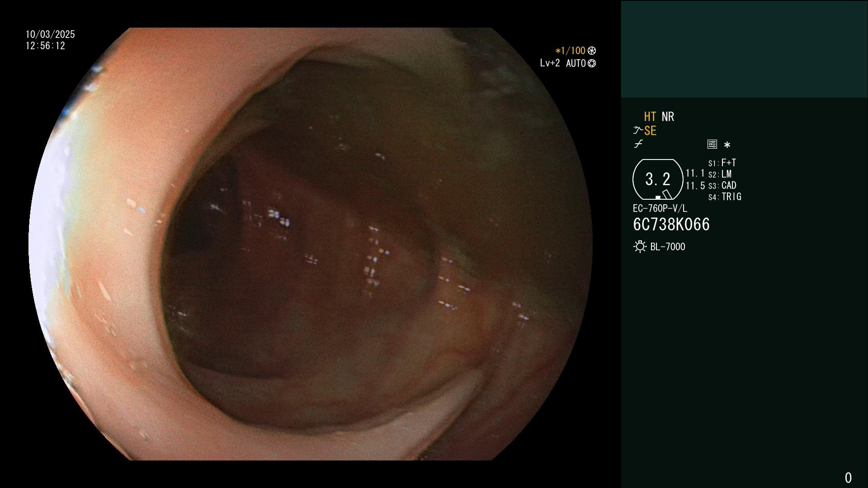This screenshot has height=488, width=868.
Task: Click the shutter speed fan icon
Action: (x=592, y=51)
